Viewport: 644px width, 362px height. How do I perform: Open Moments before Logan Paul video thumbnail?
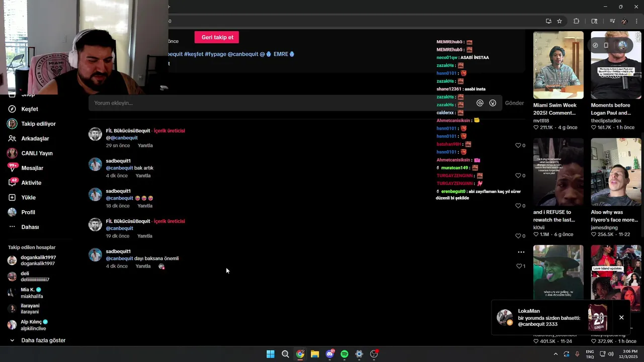[x=616, y=65]
